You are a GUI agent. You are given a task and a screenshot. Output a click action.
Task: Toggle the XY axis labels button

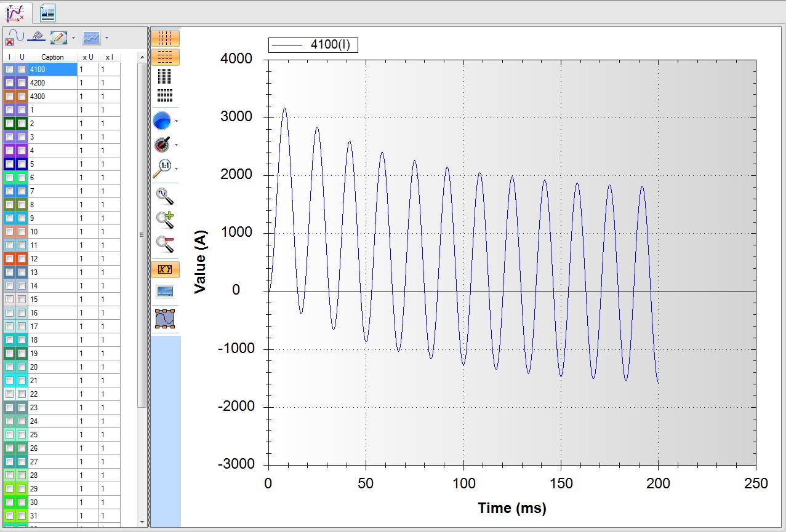tap(165, 269)
